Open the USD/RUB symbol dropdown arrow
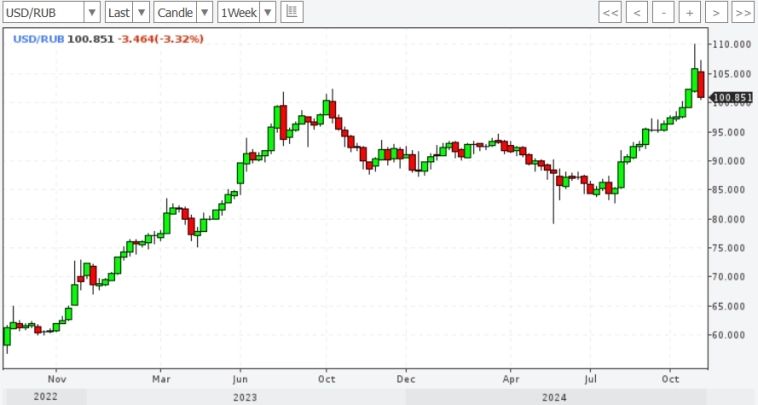Image resolution: width=758 pixels, height=405 pixels. [92, 13]
